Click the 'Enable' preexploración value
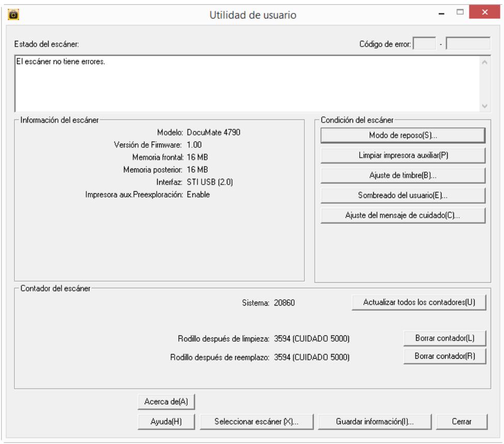 click(198, 195)
